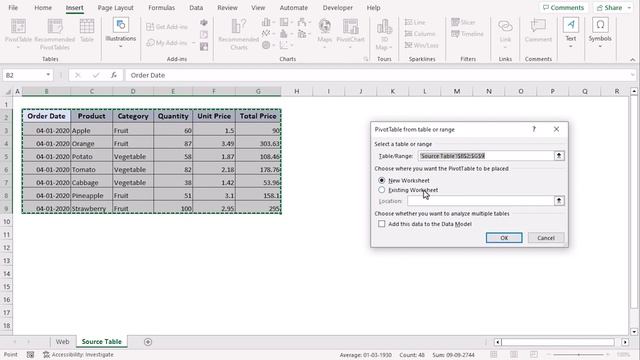This screenshot has height=360, width=640.
Task: Click column header H
Action: pyautogui.click(x=296, y=91)
